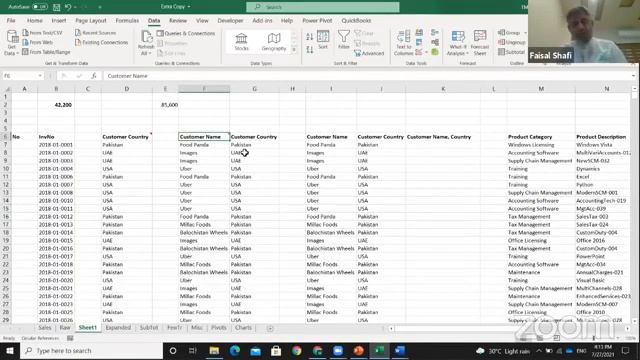Image resolution: width=640 pixels, height=360 pixels.
Task: Click Manage Data Model green icon
Action: [435, 52]
